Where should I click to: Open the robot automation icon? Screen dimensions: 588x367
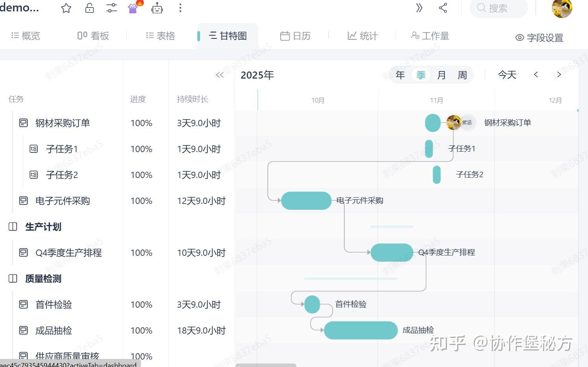point(157,8)
